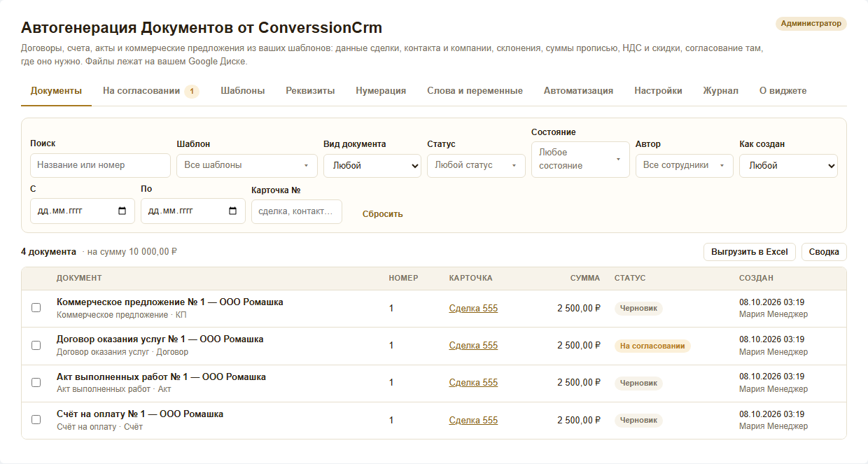Viewport: 868px width, 464px height.
Task: Tick the checkbox for Коммерческое предложение № 1
Action: pyautogui.click(x=36, y=308)
